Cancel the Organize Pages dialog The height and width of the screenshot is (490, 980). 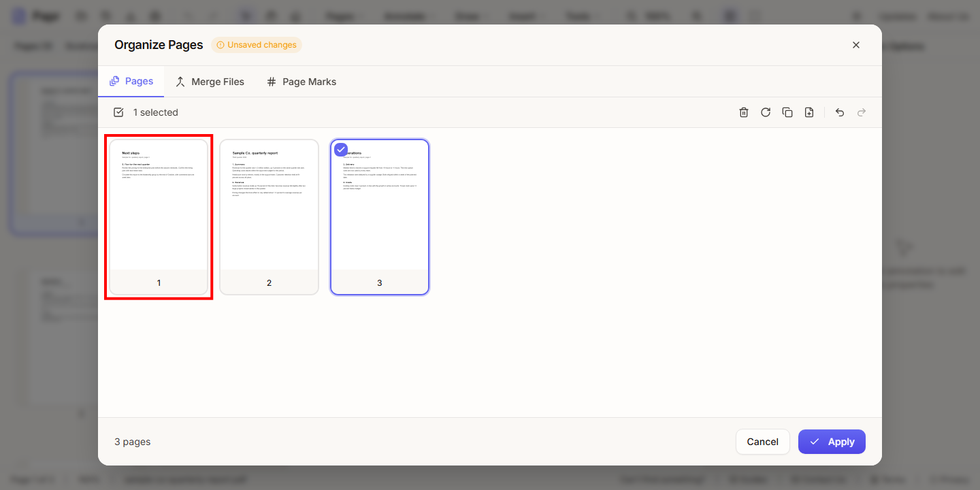(x=762, y=442)
